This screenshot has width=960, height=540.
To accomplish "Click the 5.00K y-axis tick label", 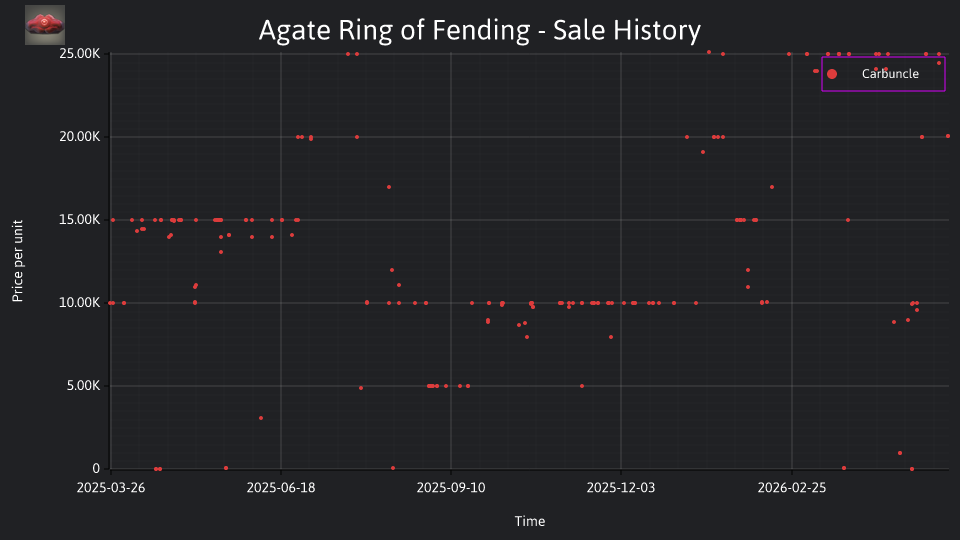I will click(83, 386).
